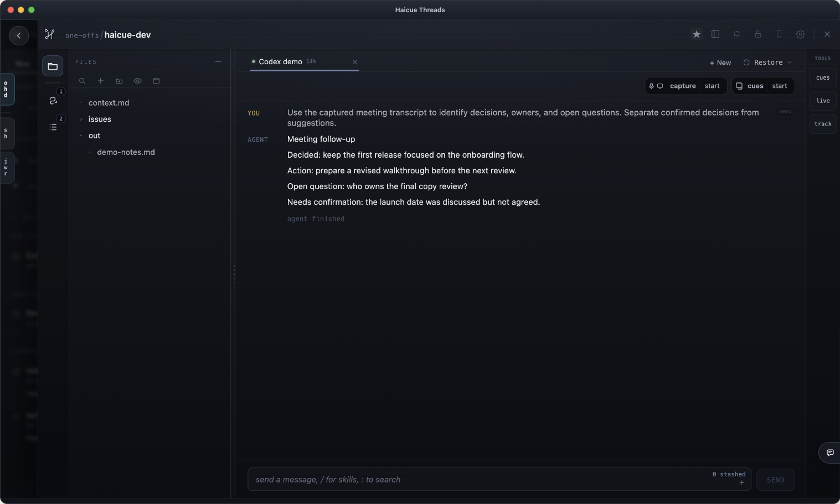Viewport: 840px width, 504px height.
Task: Collapse the Files panel with the dash
Action: click(218, 62)
